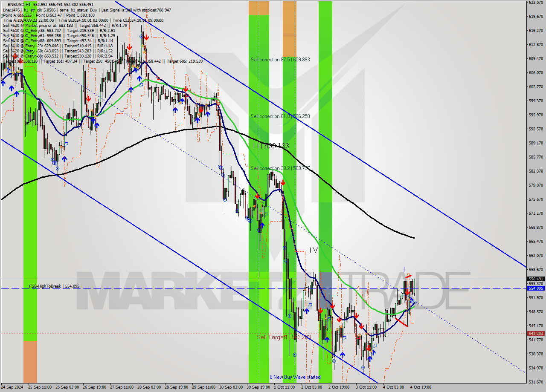Click the 531.670 price axis label

click(536, 382)
